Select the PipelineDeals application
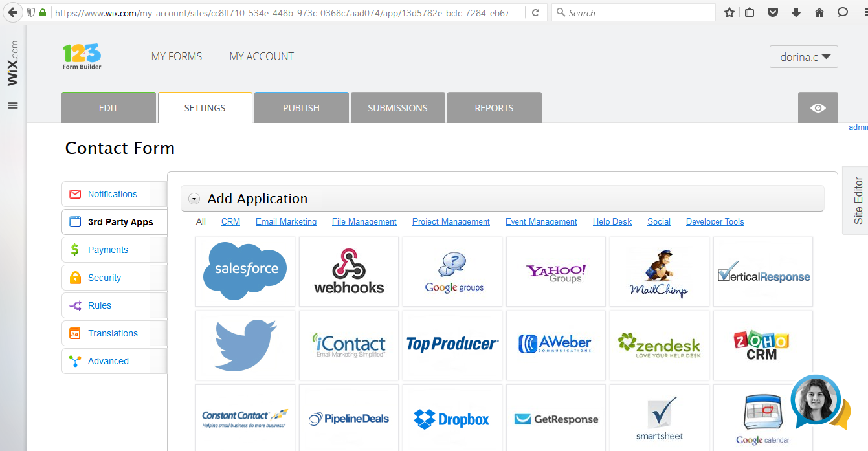Screen dimensions: 868x451 pyautogui.click(x=349, y=418)
